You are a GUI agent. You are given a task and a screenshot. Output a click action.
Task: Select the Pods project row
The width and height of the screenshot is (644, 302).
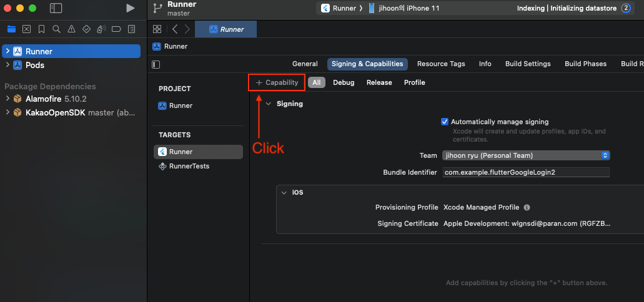(71, 65)
